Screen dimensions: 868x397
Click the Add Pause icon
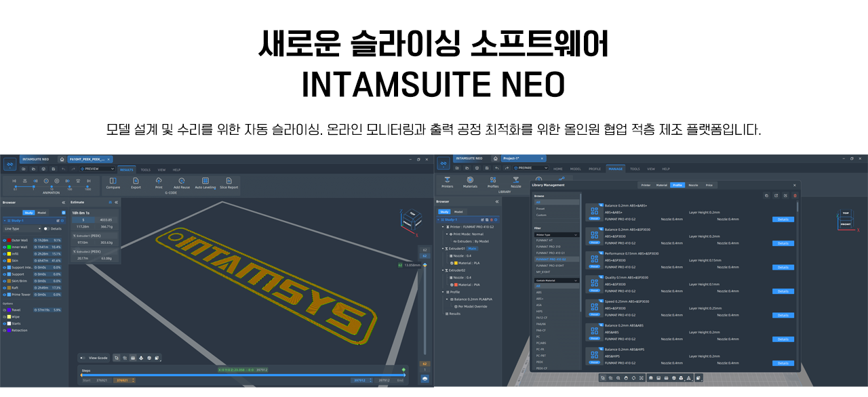coord(182,181)
